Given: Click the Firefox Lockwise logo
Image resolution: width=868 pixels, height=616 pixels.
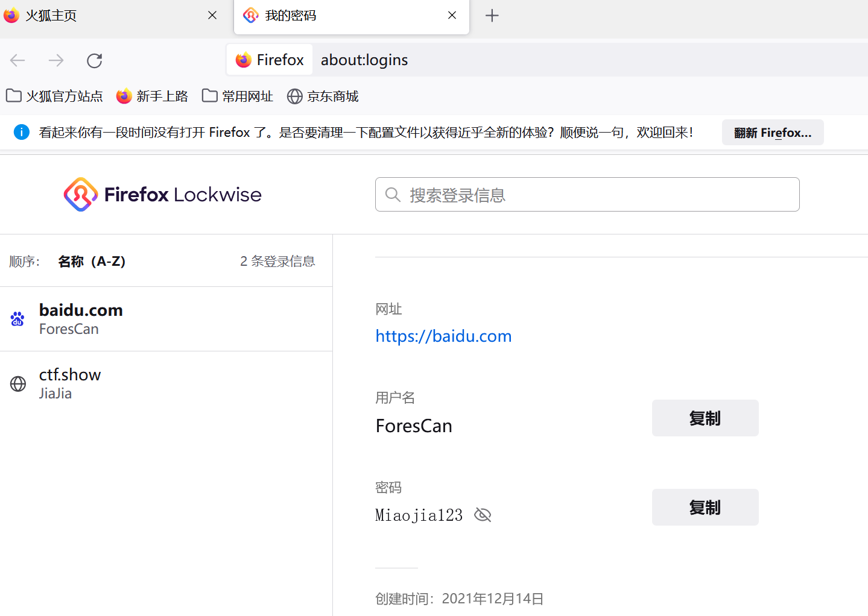Looking at the screenshot, I should (163, 195).
